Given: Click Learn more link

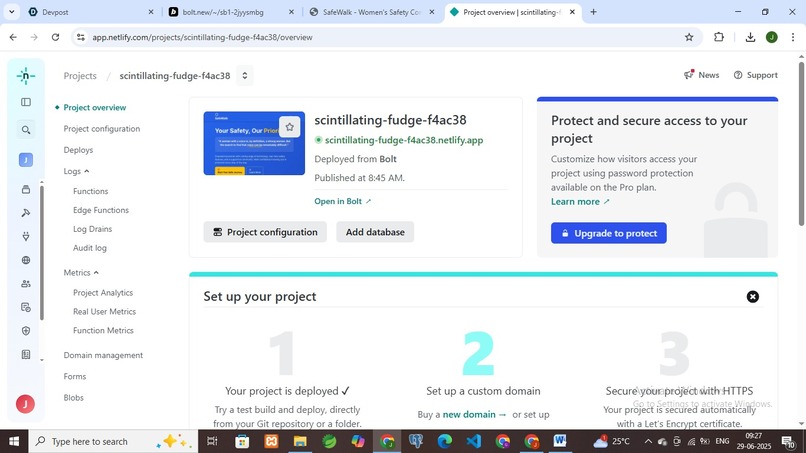Looking at the screenshot, I should (580, 202).
